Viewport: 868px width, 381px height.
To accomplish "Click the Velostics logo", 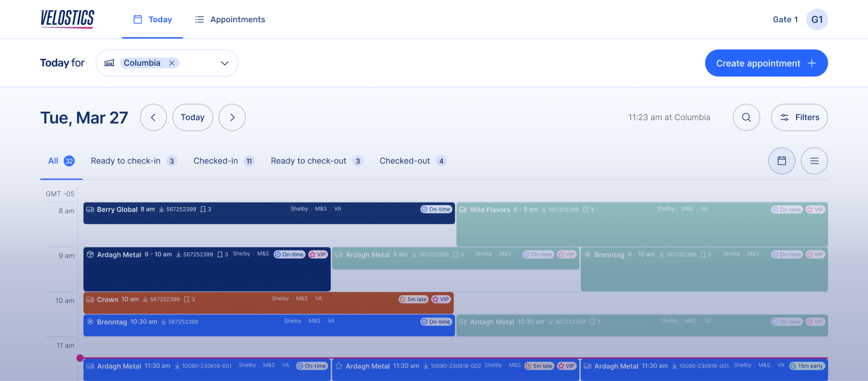I will (x=67, y=19).
